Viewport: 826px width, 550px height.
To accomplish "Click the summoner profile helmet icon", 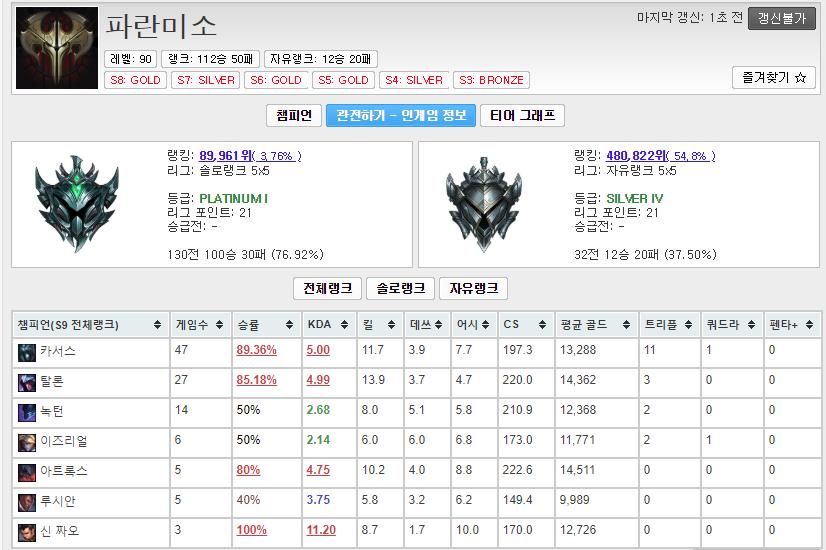I will click(57, 48).
